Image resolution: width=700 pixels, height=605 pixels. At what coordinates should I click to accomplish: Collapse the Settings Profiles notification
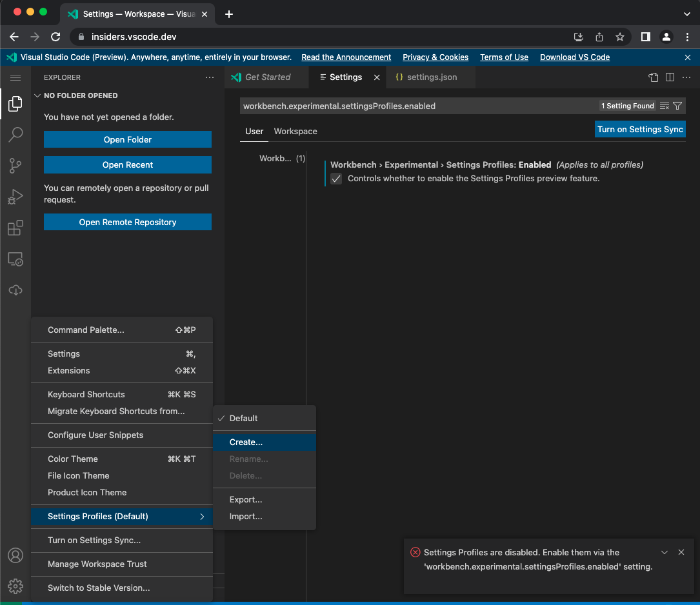point(665,552)
